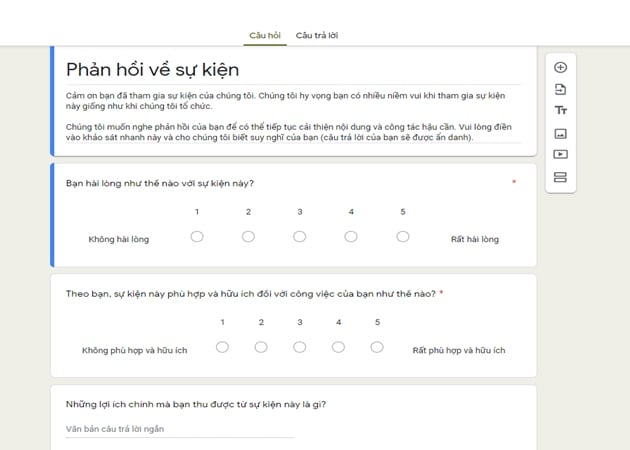Click the Add section icon
630x450 pixels.
(x=560, y=177)
